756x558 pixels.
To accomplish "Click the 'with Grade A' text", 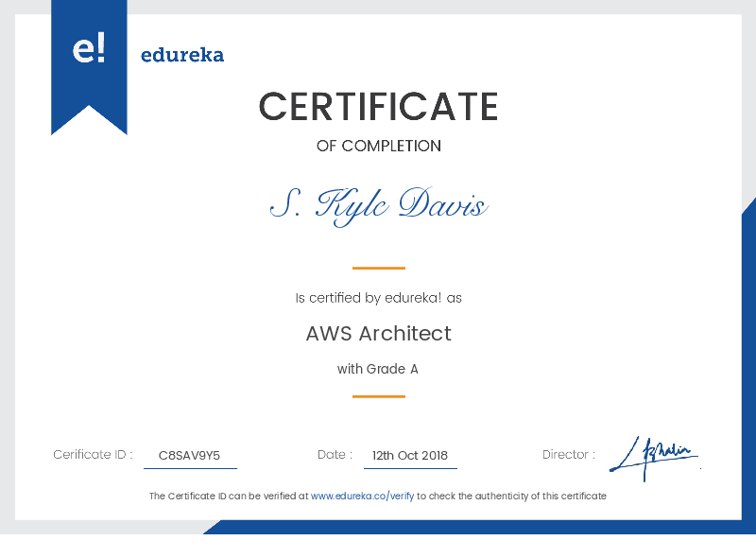I will pyautogui.click(x=377, y=369).
